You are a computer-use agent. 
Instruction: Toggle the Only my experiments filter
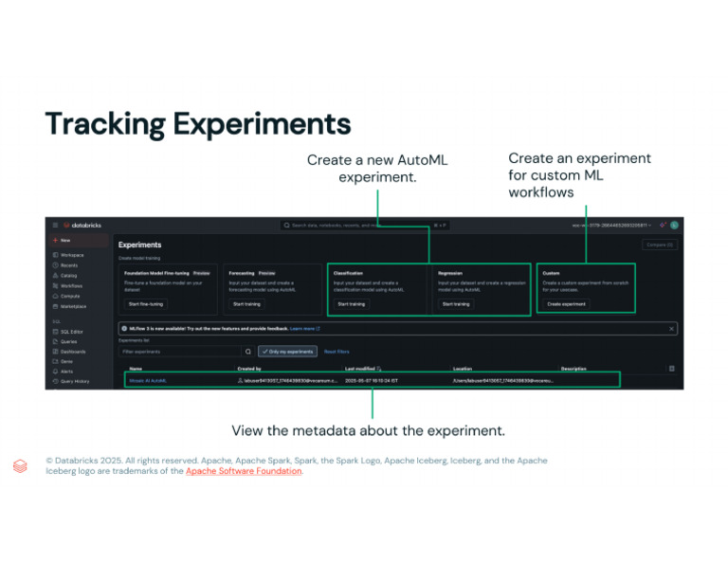click(x=288, y=352)
